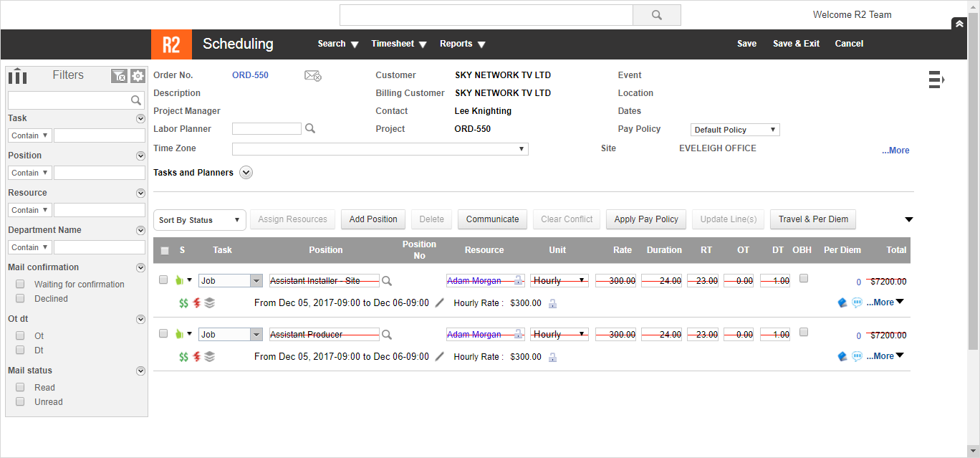Select the Assistant Installer row checkbox
This screenshot has height=458, width=980.
163,280
